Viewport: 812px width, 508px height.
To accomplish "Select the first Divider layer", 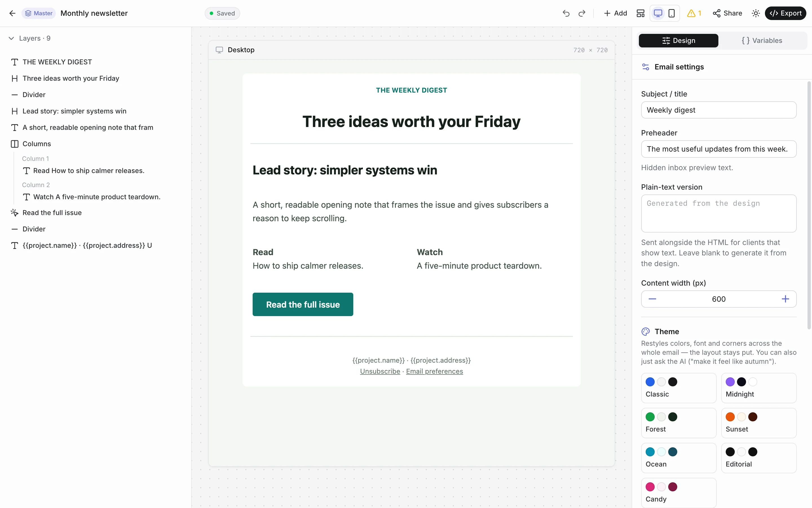I will coord(96,95).
